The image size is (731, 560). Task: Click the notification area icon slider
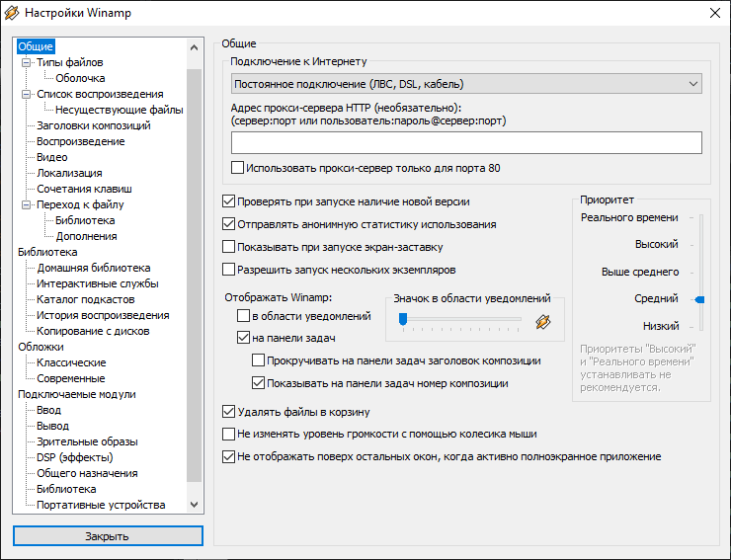[460, 319]
